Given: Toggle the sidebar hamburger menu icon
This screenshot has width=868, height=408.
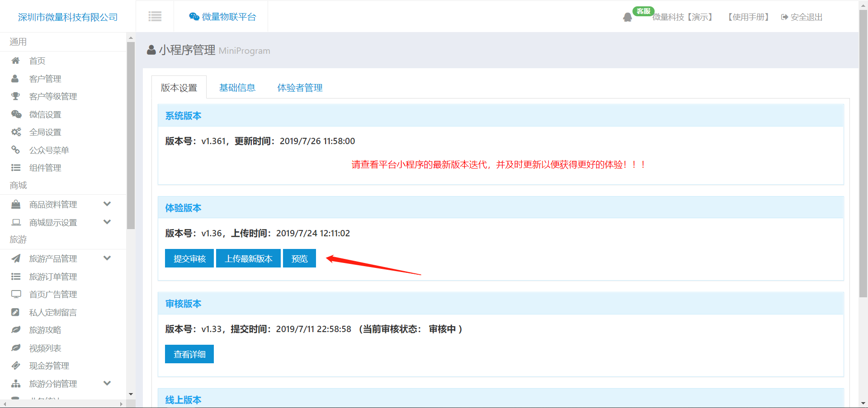Looking at the screenshot, I should tap(155, 17).
